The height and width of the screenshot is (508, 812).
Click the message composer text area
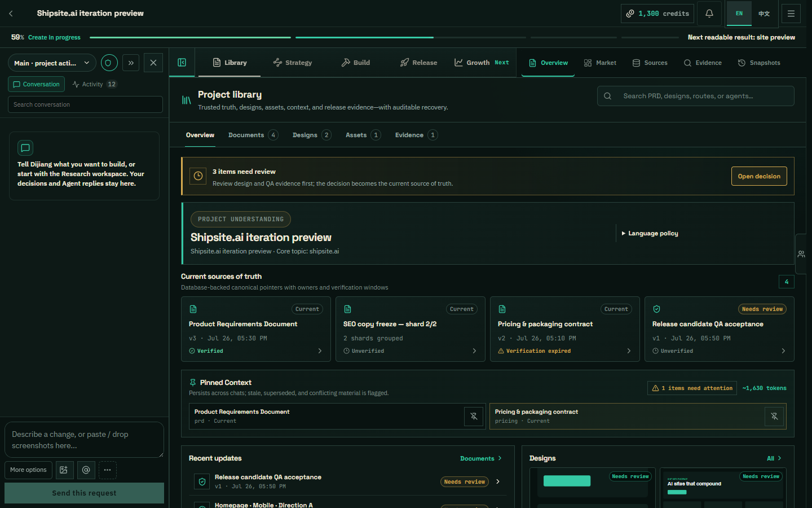(85, 440)
